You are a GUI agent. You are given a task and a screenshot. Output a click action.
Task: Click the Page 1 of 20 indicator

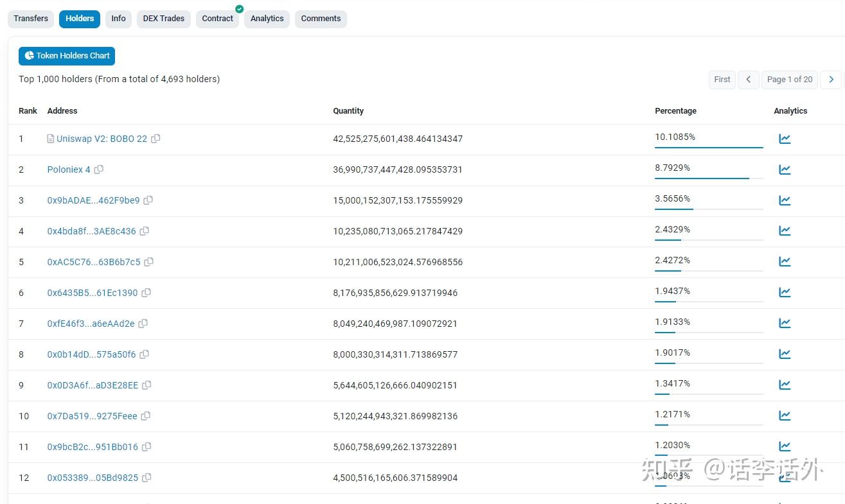pyautogui.click(x=790, y=80)
